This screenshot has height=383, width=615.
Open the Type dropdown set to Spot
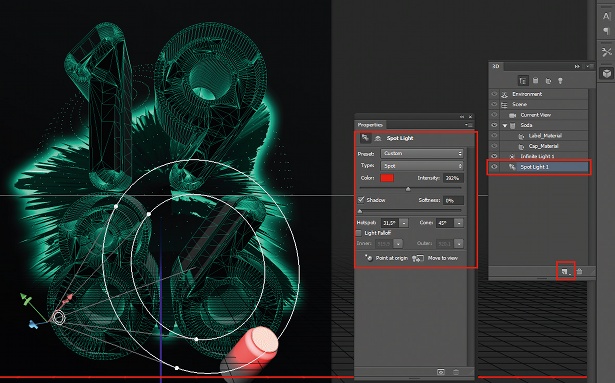click(422, 166)
